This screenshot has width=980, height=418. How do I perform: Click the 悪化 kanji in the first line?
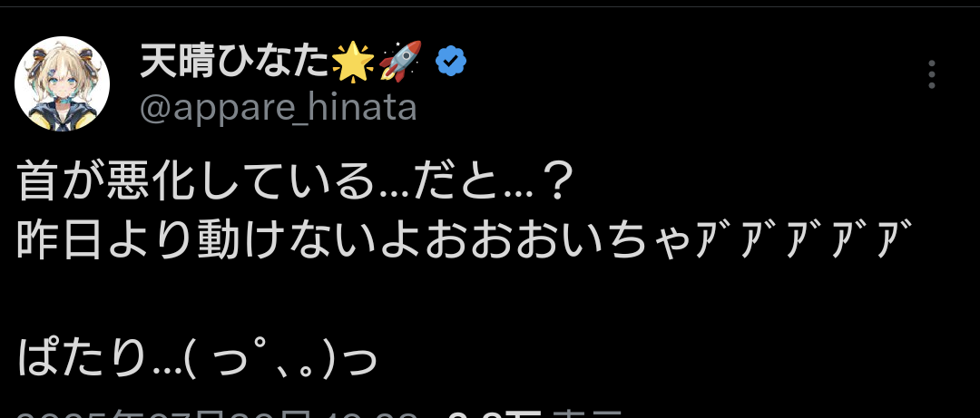coord(152,183)
